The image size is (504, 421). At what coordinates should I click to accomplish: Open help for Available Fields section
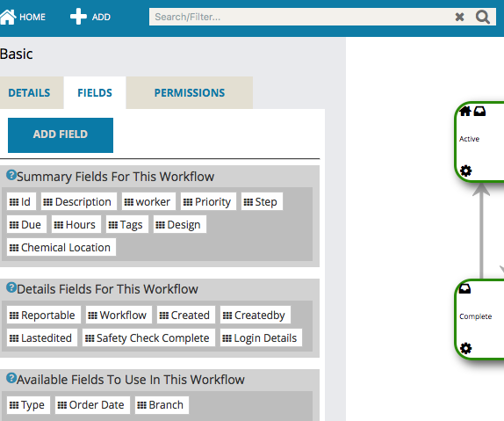(11, 378)
